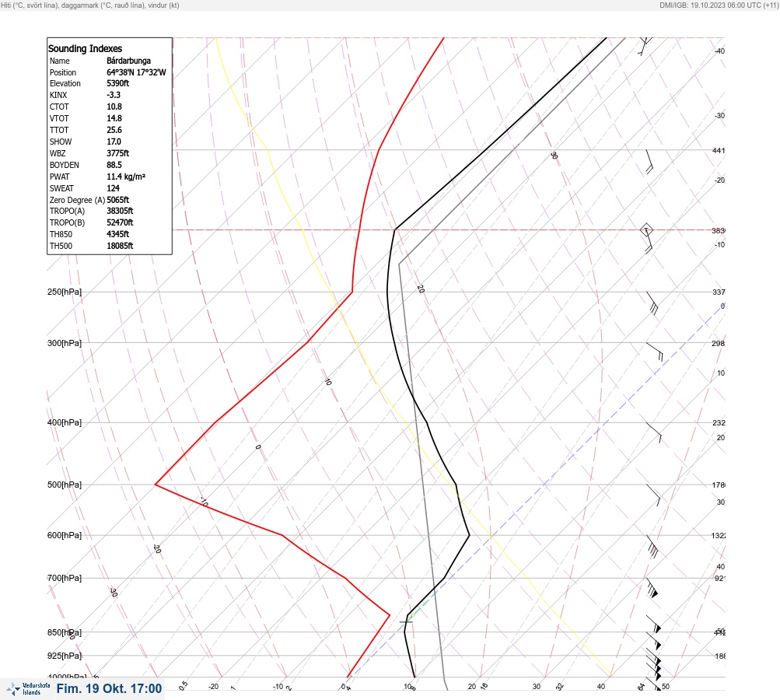
Task: Click the wind barb at 500 hPa level
Action: [654, 495]
